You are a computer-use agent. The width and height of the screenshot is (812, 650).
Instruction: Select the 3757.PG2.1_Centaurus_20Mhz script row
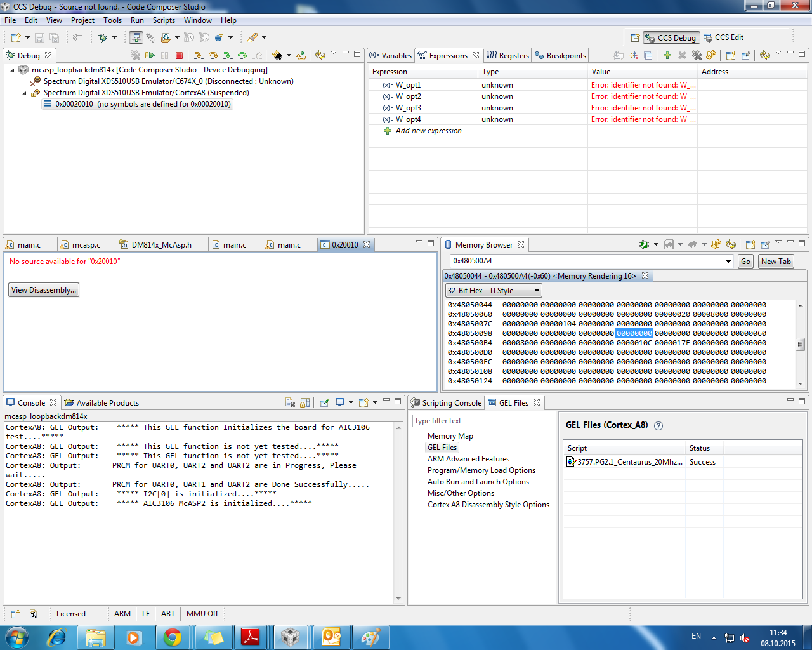coord(683,462)
